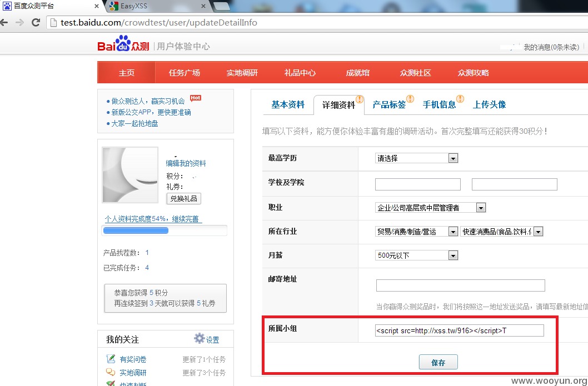Click the page icon in address bar

pyautogui.click(x=53, y=22)
